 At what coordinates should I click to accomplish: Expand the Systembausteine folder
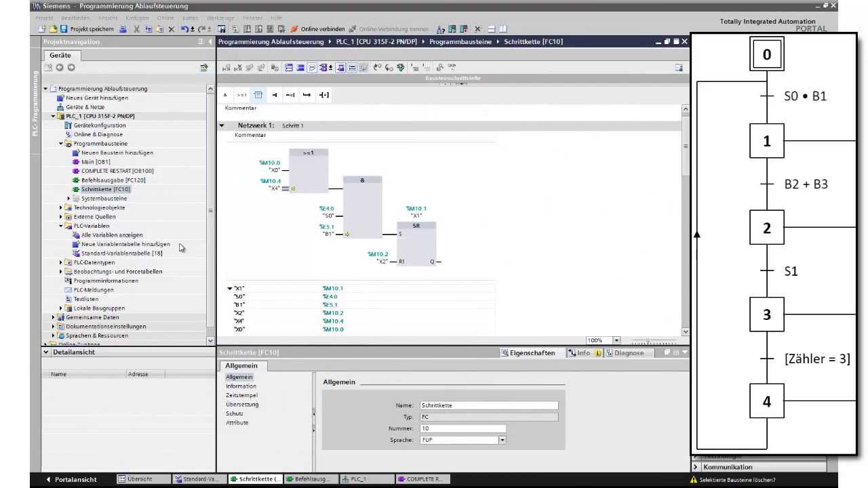pyautogui.click(x=68, y=199)
